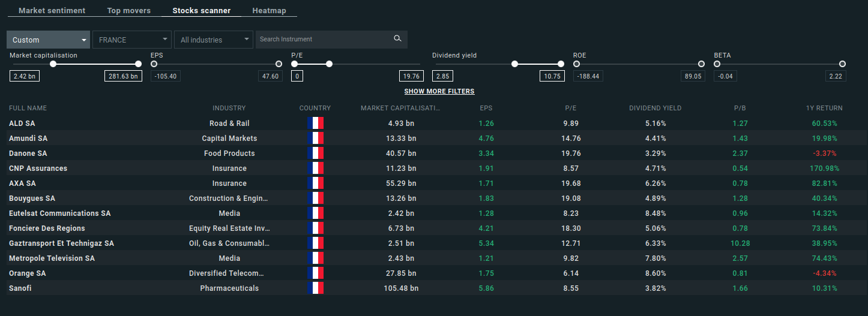Click ROE minimum slider handle
Viewport: 868px width, 316px height.
[x=576, y=64]
